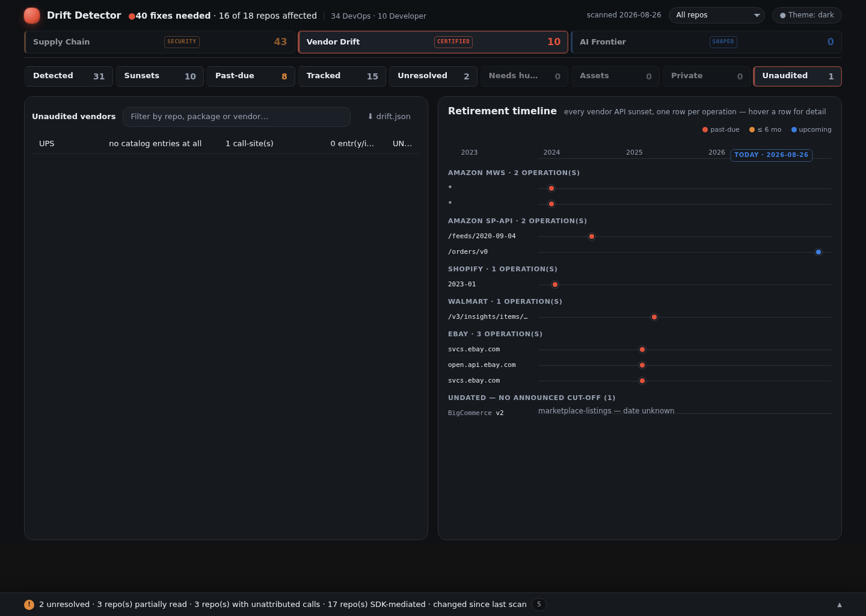Switch to the Needs human tab
866x616 pixels.
pos(524,76)
